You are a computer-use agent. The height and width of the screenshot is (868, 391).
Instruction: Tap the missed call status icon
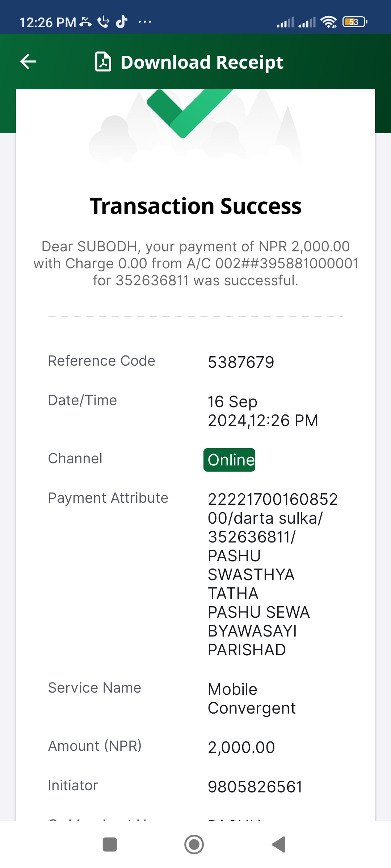click(x=85, y=22)
